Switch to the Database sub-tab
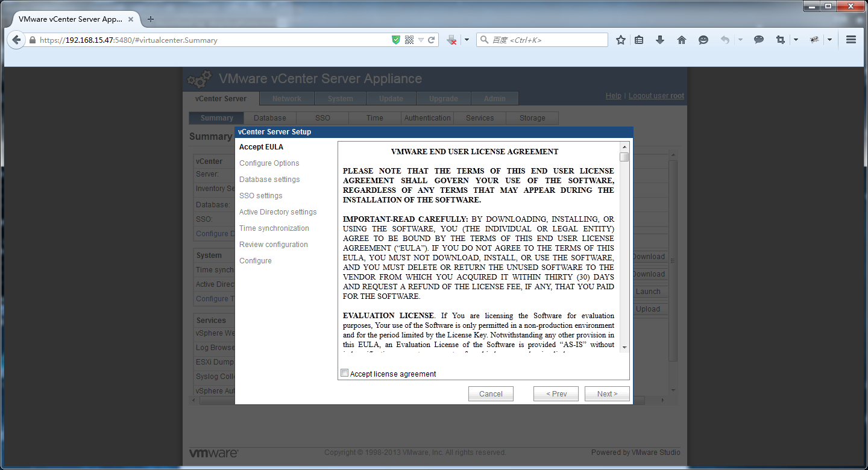This screenshot has width=868, height=470. coord(270,118)
